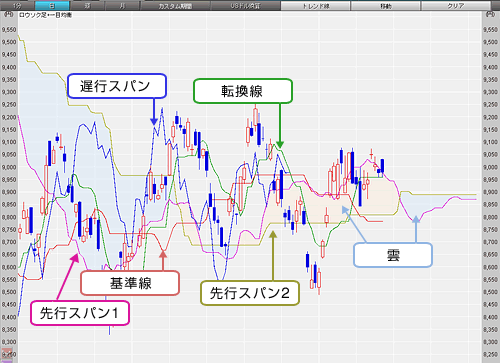Click the 先行スパン1 label box

point(80,313)
